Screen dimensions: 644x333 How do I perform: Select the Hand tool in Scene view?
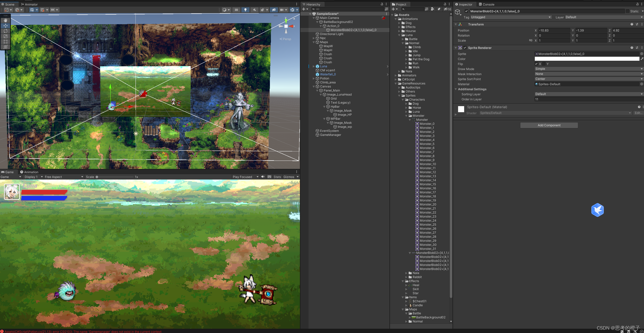[5, 20]
